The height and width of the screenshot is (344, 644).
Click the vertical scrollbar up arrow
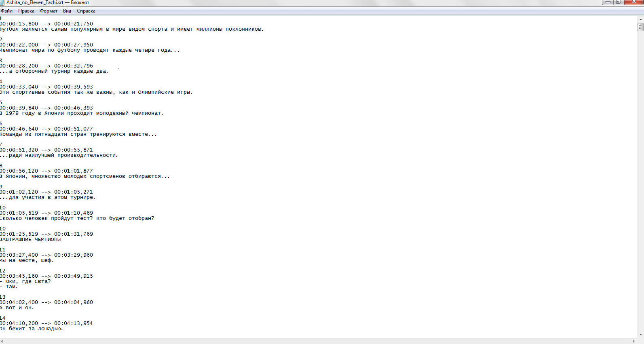641,19
